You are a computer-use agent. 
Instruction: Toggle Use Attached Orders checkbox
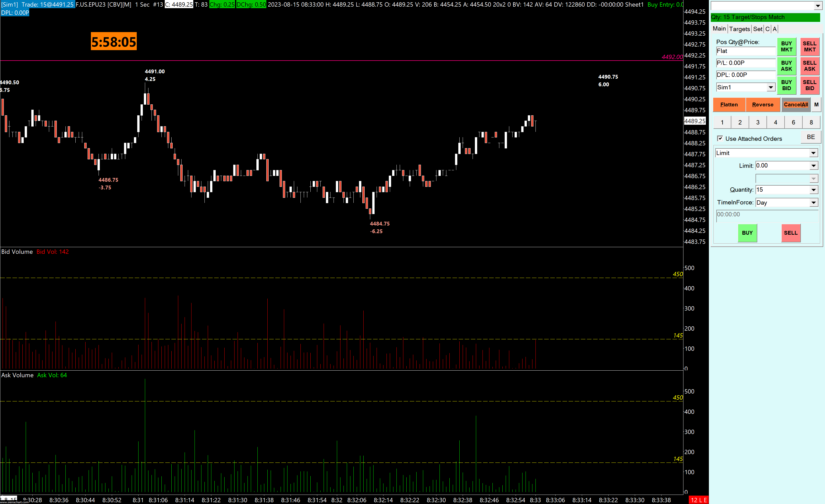click(x=720, y=138)
